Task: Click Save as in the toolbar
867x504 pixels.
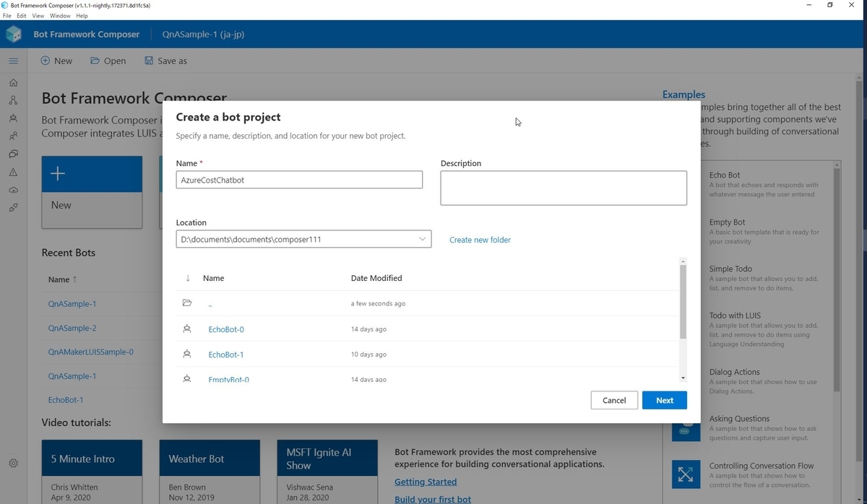Action: (x=165, y=61)
